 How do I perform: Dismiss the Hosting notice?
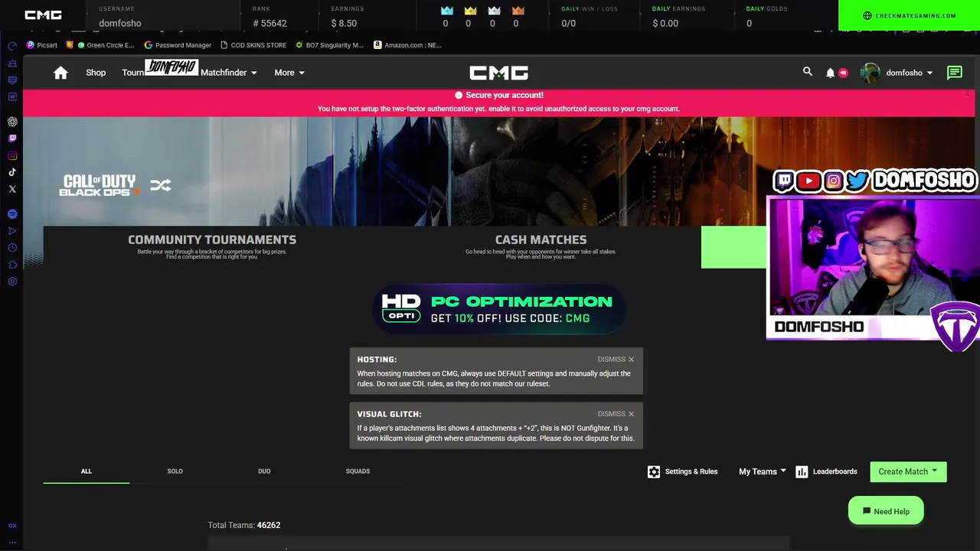pos(616,359)
